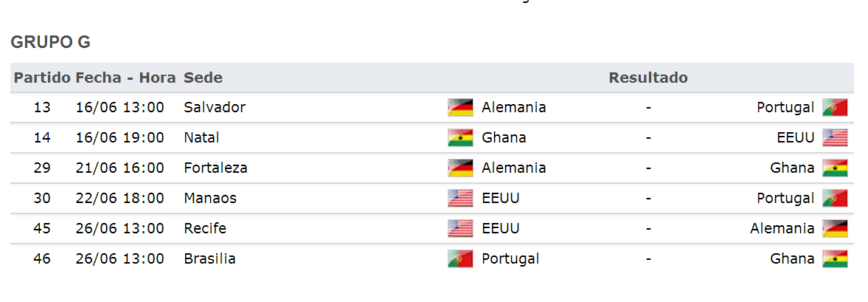Click Ghana flag in match 29 row
Viewport: 868px width, 302px height.
click(x=835, y=168)
